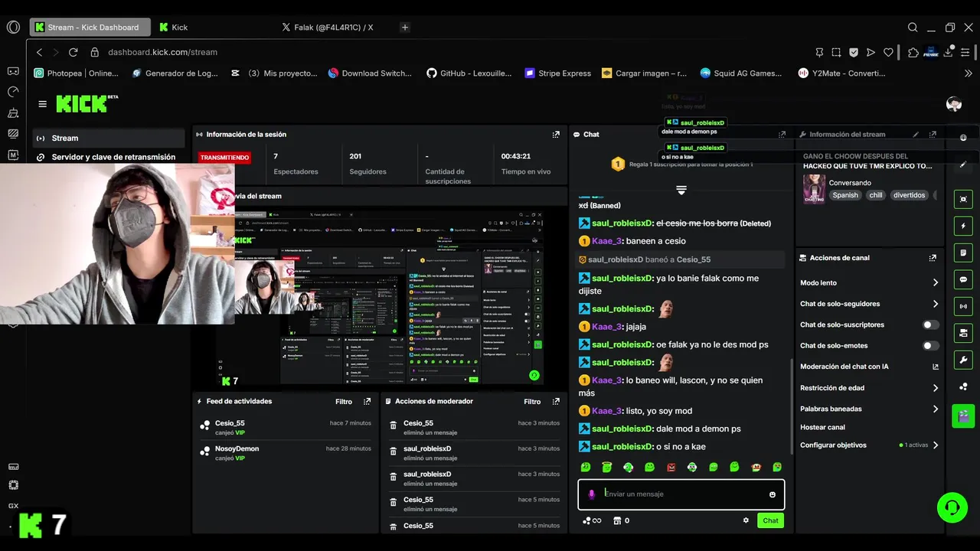This screenshot has width=980, height=551.
Task: Open Photopea bookmark
Action: [x=77, y=73]
